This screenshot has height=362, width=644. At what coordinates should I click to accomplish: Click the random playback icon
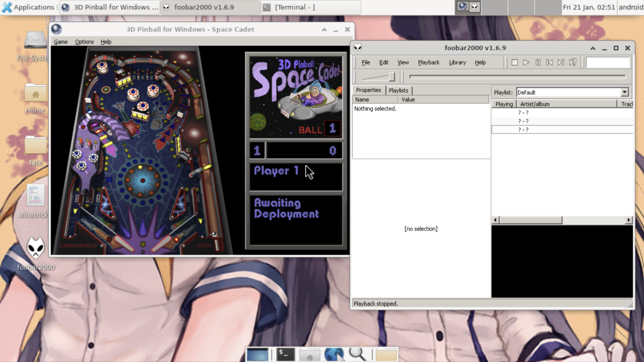click(x=573, y=63)
